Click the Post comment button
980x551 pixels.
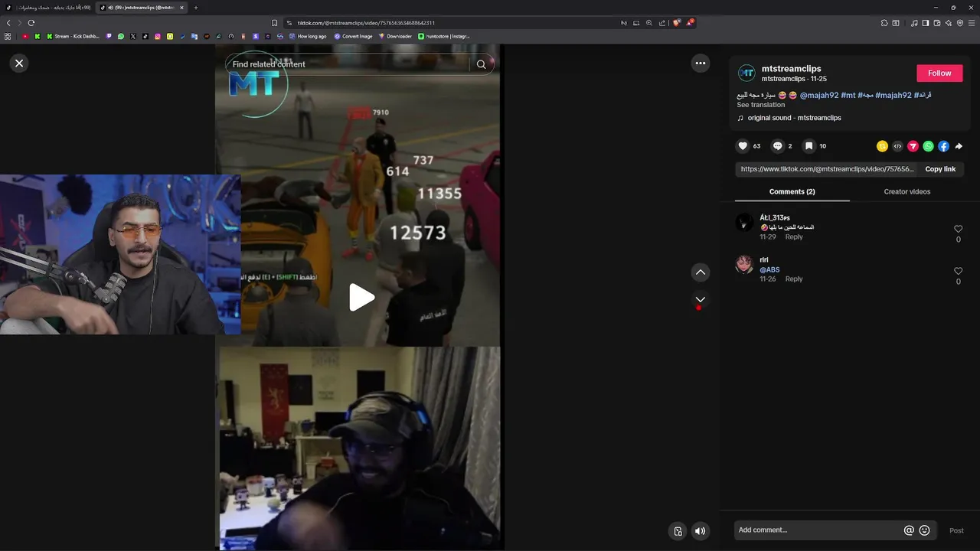click(956, 530)
